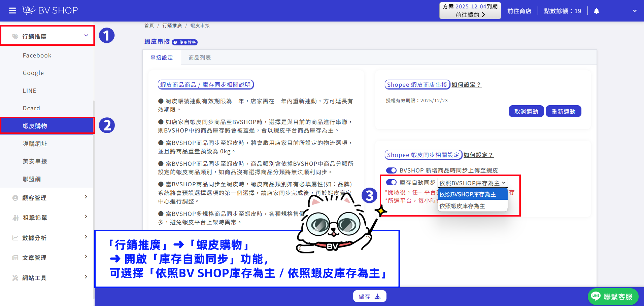Image resolution: width=644 pixels, height=306 pixels.
Task: Switch to 商品列表 tab
Action: (200, 58)
